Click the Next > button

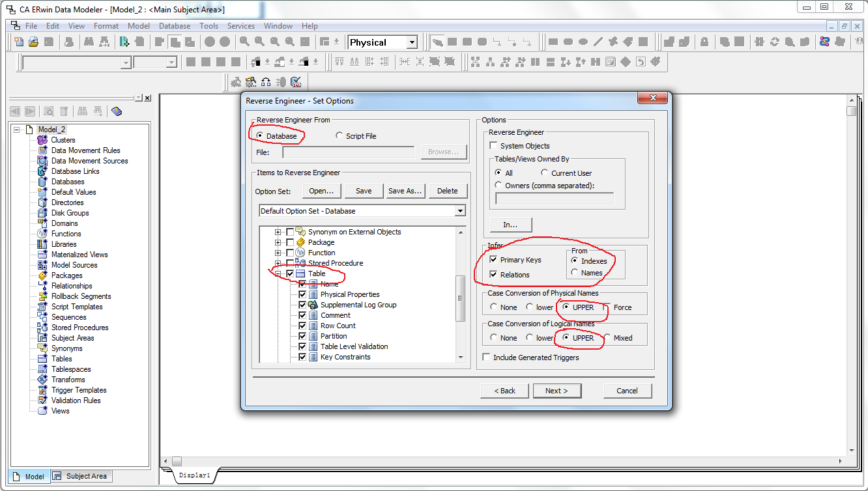557,391
